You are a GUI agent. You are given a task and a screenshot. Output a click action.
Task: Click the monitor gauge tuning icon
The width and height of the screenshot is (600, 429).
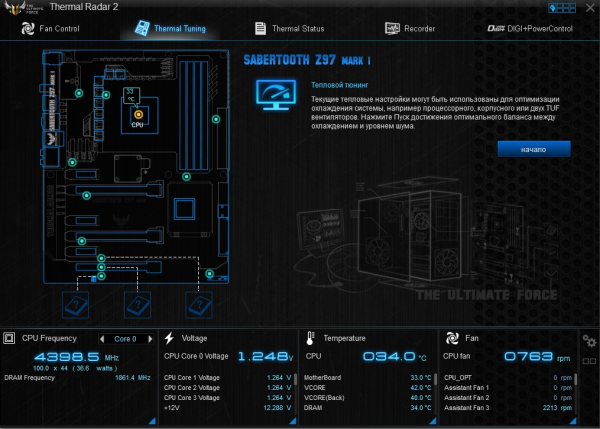point(276,95)
